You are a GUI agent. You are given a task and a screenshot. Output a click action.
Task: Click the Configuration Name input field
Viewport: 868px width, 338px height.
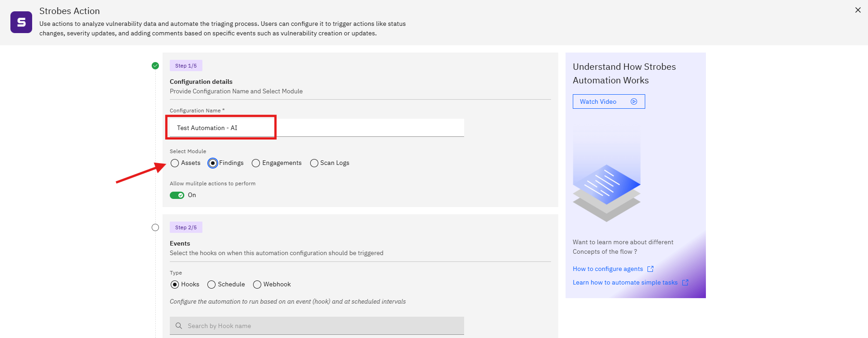[317, 128]
